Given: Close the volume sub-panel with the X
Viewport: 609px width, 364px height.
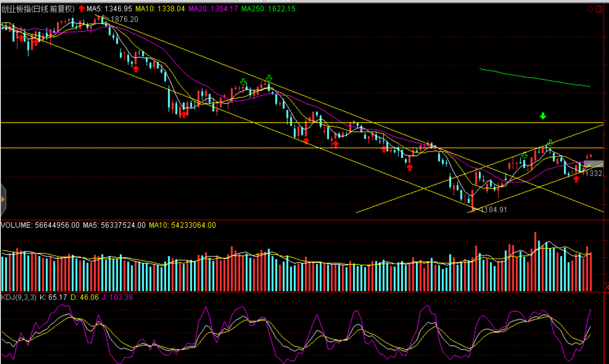Looking at the screenshot, I should (606, 286).
